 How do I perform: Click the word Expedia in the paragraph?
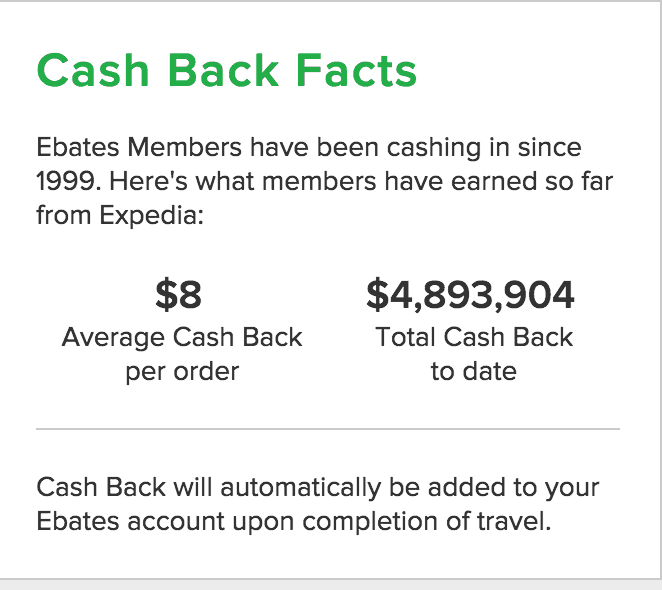coord(148,216)
